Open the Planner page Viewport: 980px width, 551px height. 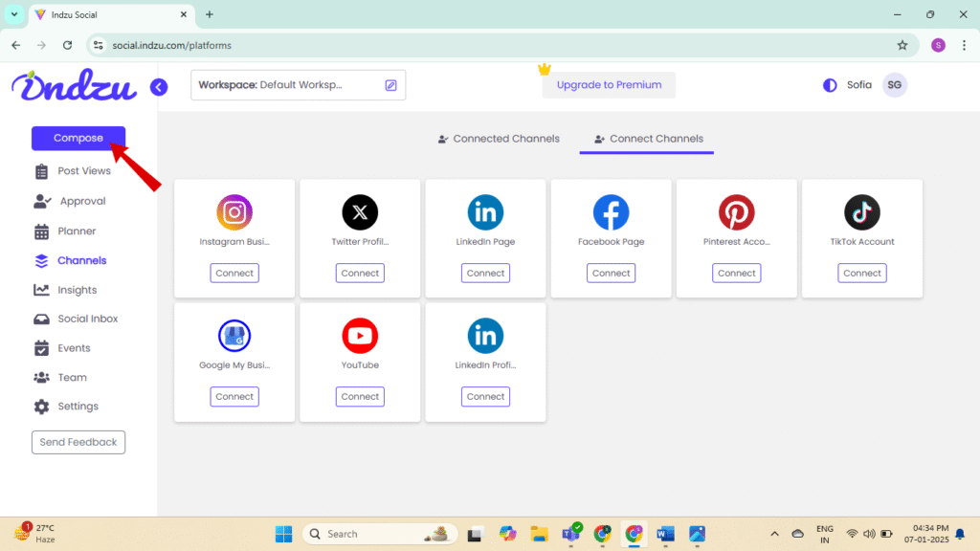pyautogui.click(x=66, y=231)
